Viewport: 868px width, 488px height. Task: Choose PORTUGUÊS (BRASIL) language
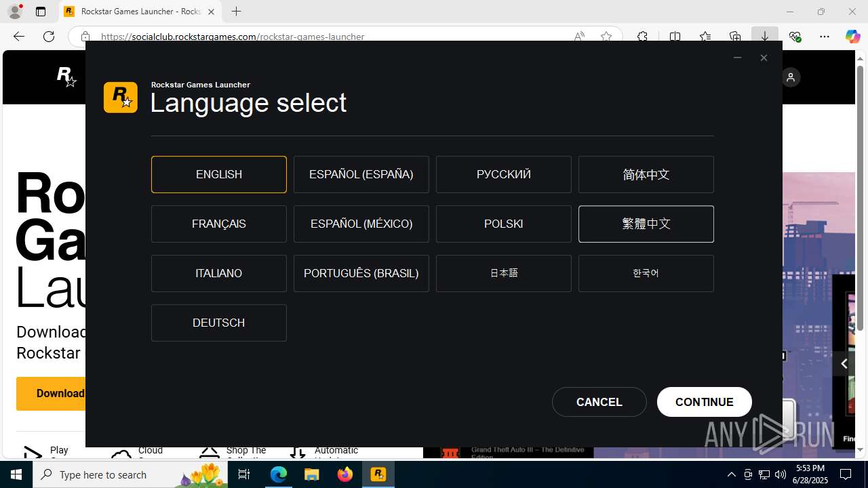click(361, 273)
